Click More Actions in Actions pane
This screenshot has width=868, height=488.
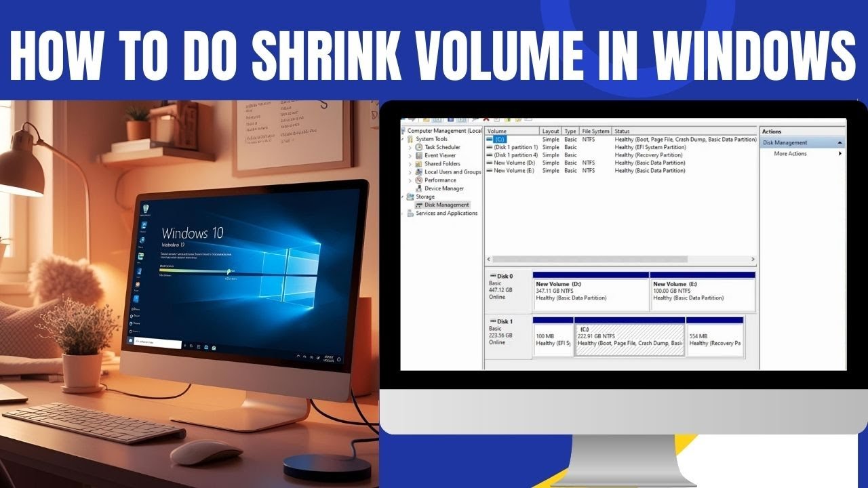pyautogui.click(x=791, y=153)
